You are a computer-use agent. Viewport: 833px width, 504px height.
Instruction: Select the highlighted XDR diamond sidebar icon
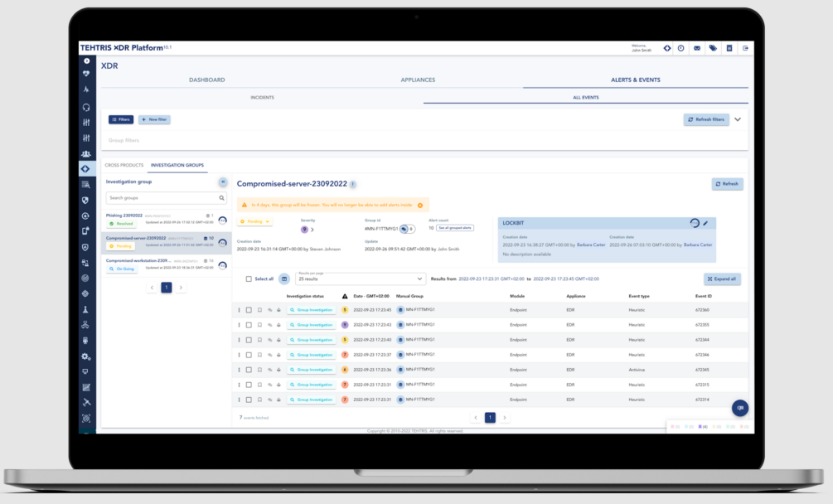click(x=86, y=169)
